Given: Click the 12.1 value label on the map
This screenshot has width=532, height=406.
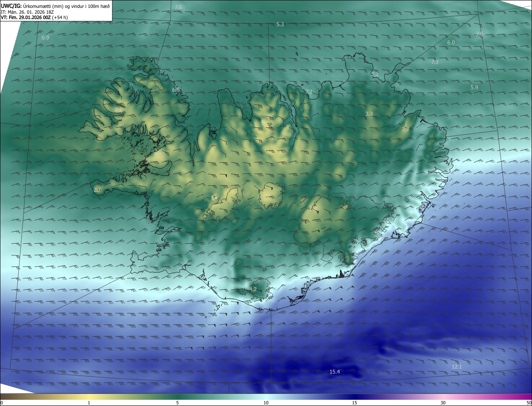Looking at the screenshot, I should tap(457, 367).
